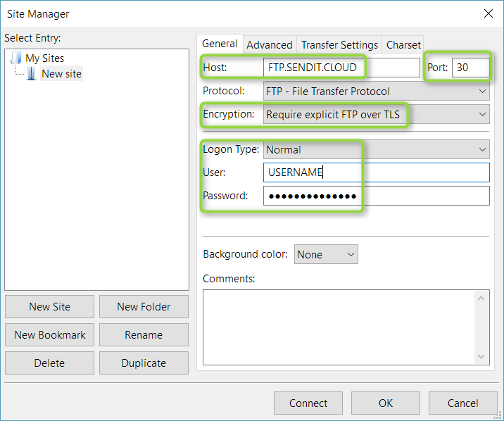Open the Transfer Settings tab
Screen dimensions: 504x421
(339, 44)
